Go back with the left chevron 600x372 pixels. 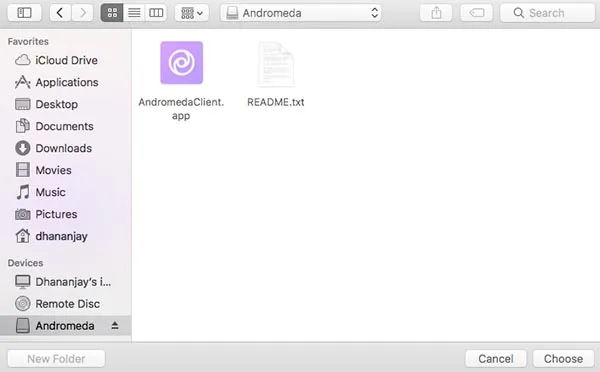60,13
